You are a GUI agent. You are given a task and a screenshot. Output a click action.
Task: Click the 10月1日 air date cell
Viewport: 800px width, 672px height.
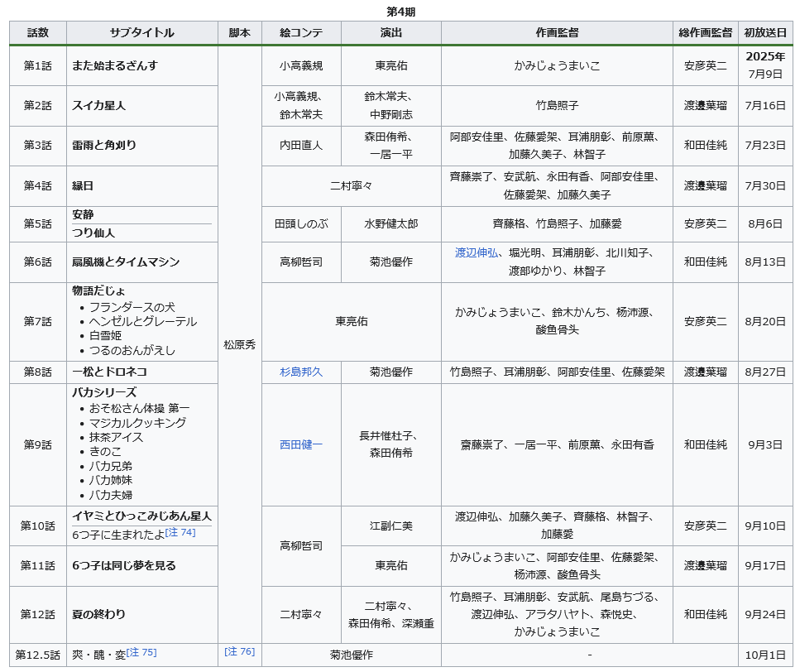click(x=765, y=655)
